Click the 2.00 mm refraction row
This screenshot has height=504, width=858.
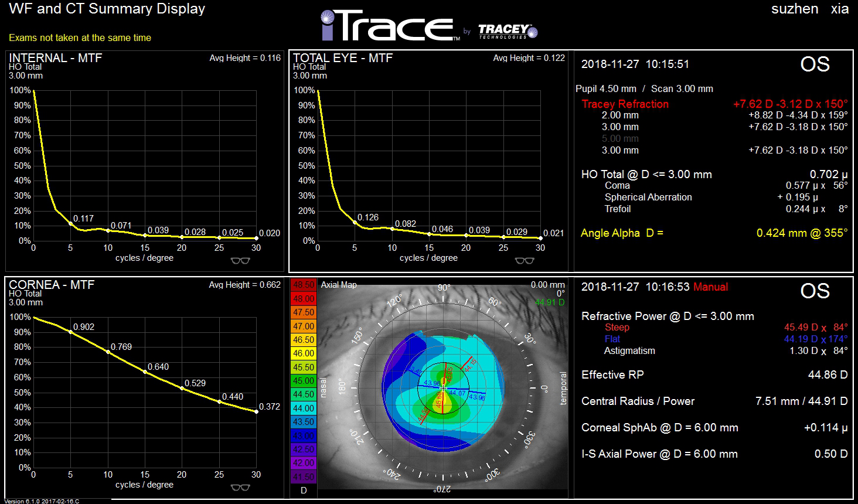[724, 115]
